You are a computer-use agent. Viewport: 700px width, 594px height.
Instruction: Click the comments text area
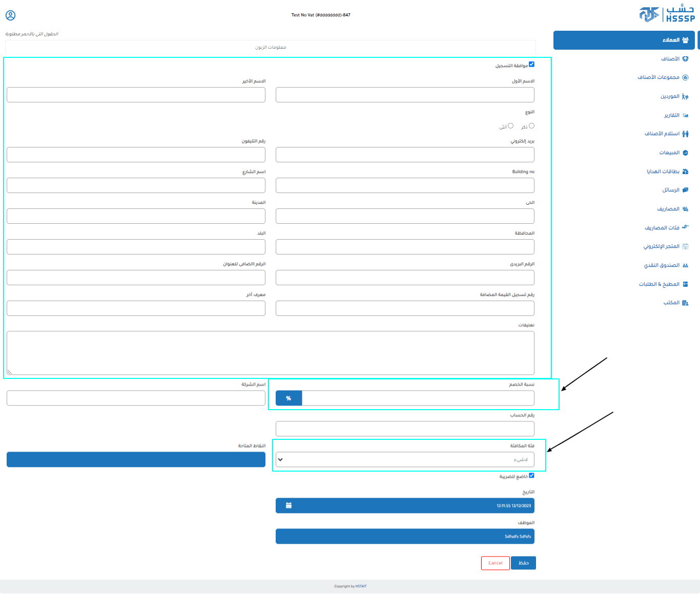click(x=271, y=353)
